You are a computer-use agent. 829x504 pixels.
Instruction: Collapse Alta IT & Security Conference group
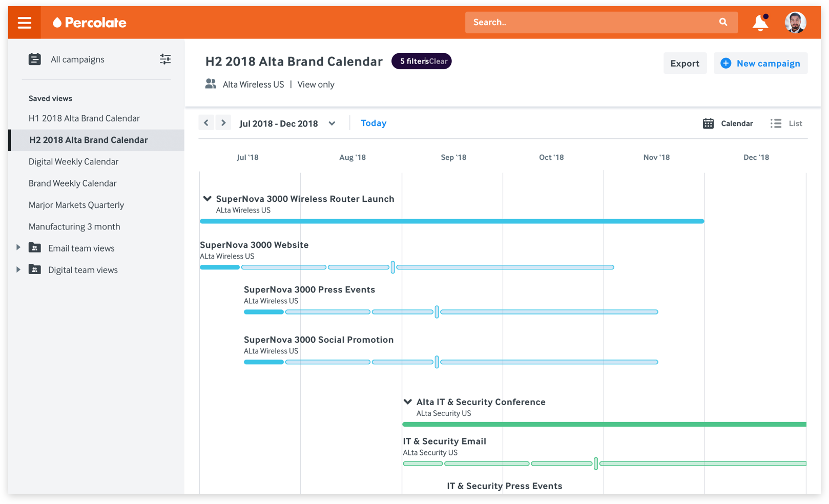[x=408, y=402]
